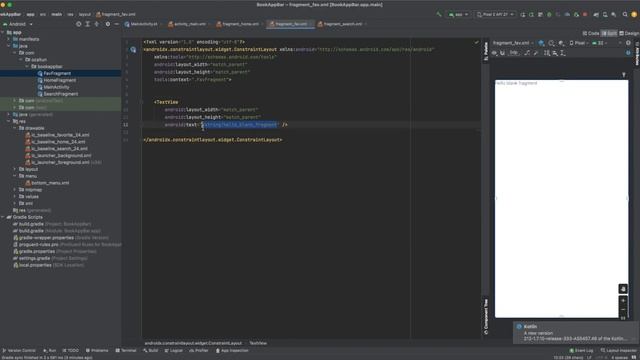Viewport: 640px width, 360px height.
Task: Click the Build hammer icon in toolbar
Action: (439, 14)
